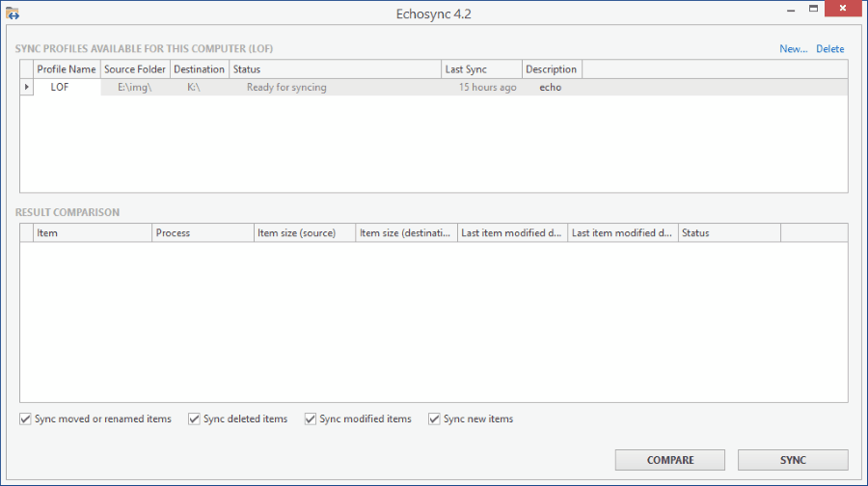Uncheck Sync new items option
The width and height of the screenshot is (868, 486).
[434, 419]
